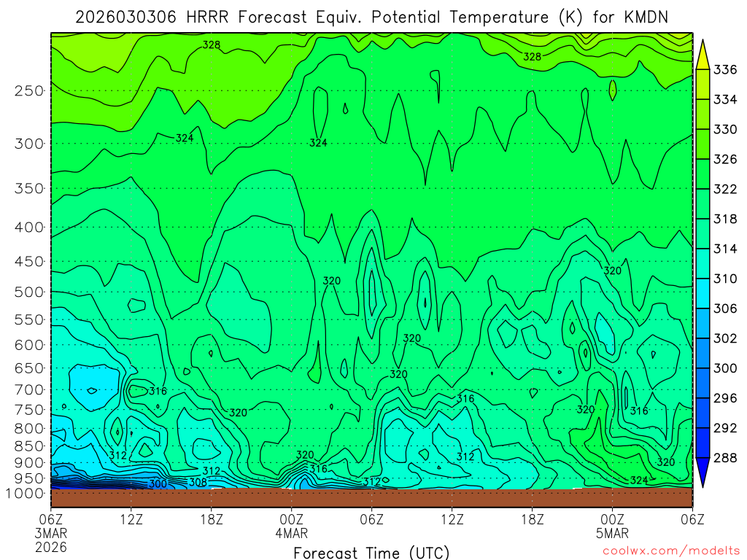
Task: Pick the colorbar segment between 288 and 292
Action: [x=703, y=443]
